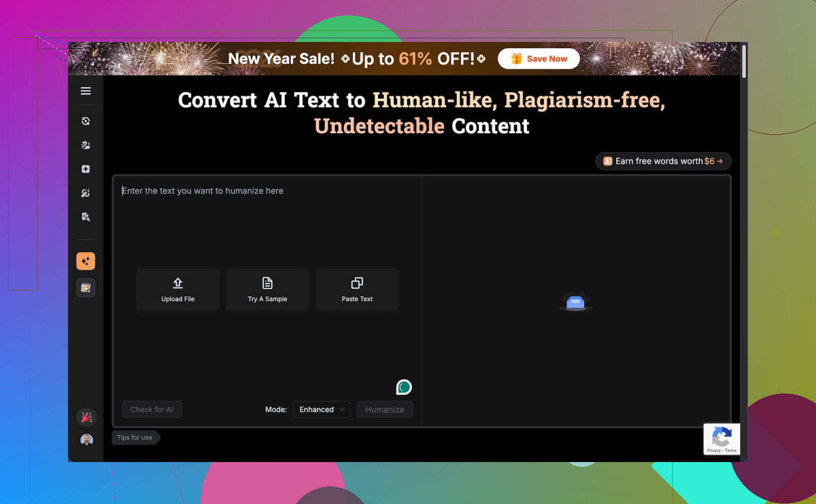816x504 pixels.
Task: Open Earn free words worth $6 link
Action: click(663, 161)
